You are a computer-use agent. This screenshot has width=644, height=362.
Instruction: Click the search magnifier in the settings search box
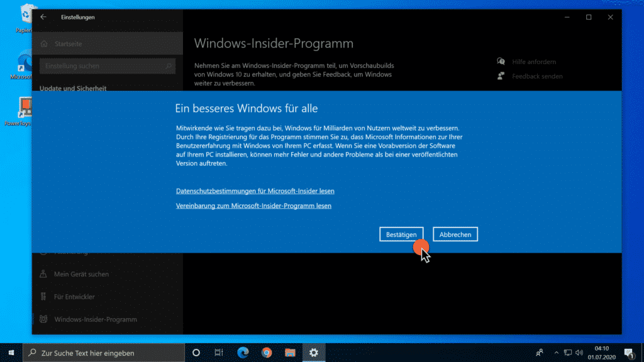coord(169,65)
